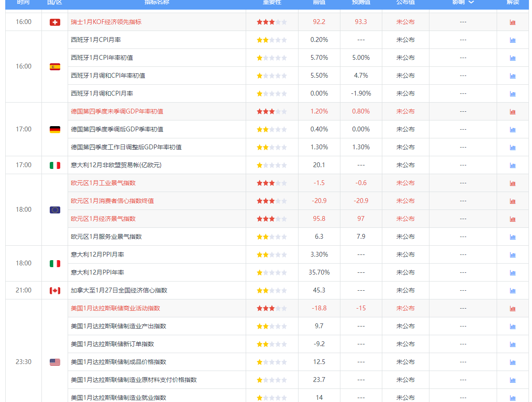
Task: Click previous value 92.2
Action: tap(319, 22)
